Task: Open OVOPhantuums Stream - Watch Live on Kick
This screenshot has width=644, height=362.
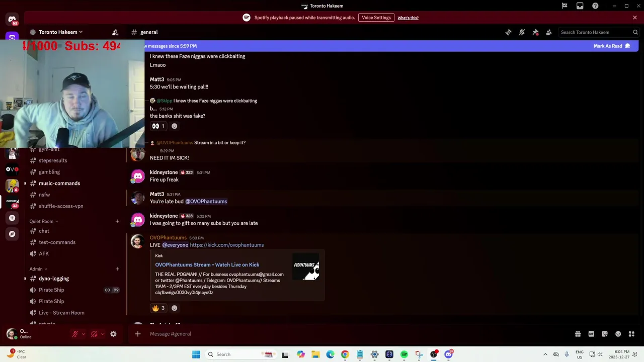Action: click(x=207, y=265)
